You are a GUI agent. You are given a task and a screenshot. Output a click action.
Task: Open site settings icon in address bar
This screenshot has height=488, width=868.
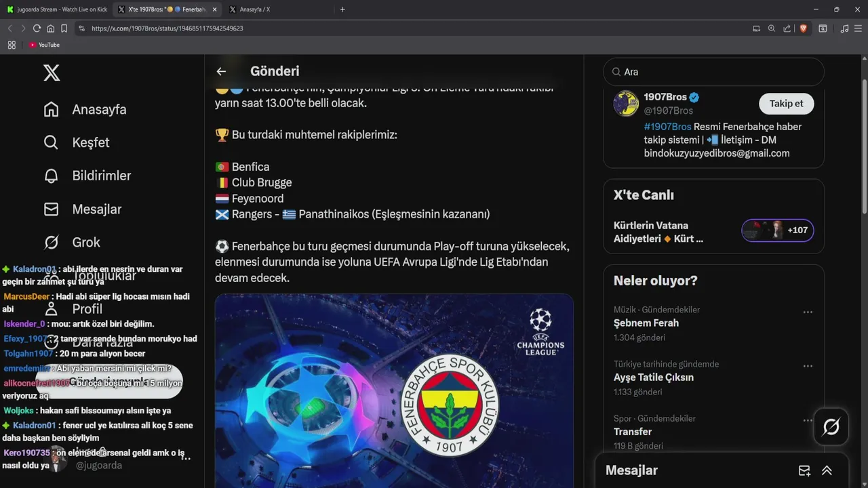point(82,28)
